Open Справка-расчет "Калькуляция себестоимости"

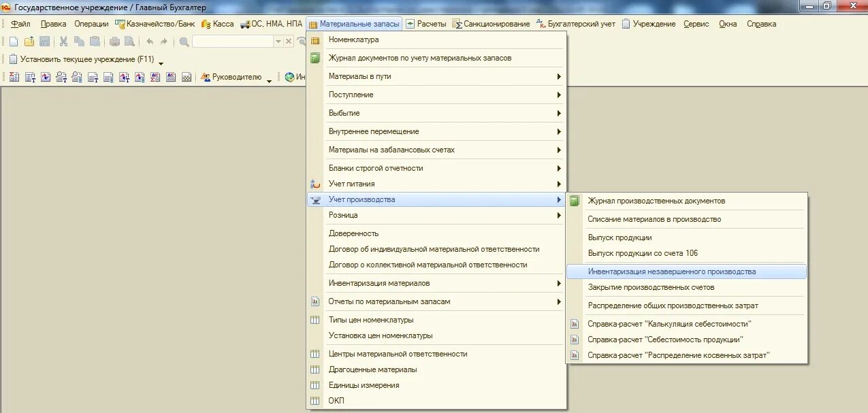click(x=687, y=325)
